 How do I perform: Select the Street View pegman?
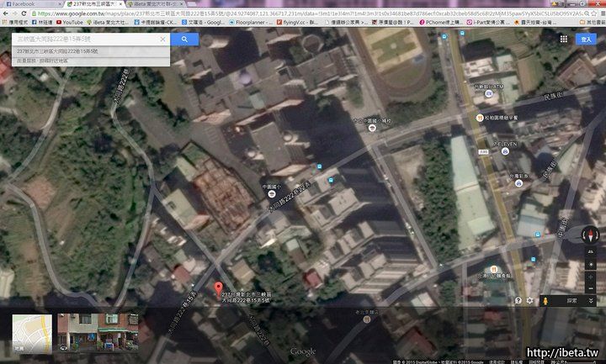[x=545, y=301]
